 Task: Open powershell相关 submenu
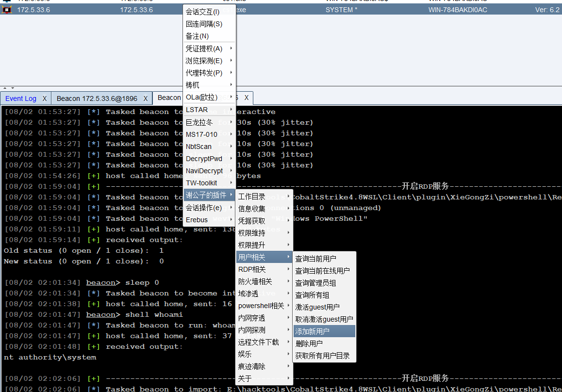(x=264, y=306)
